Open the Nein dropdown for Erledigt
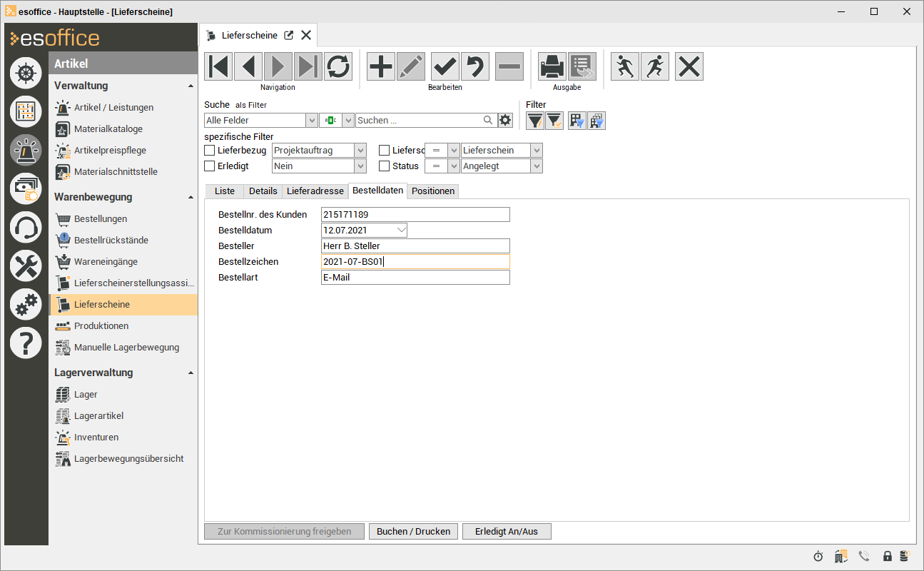This screenshot has height=571, width=924. click(x=360, y=166)
